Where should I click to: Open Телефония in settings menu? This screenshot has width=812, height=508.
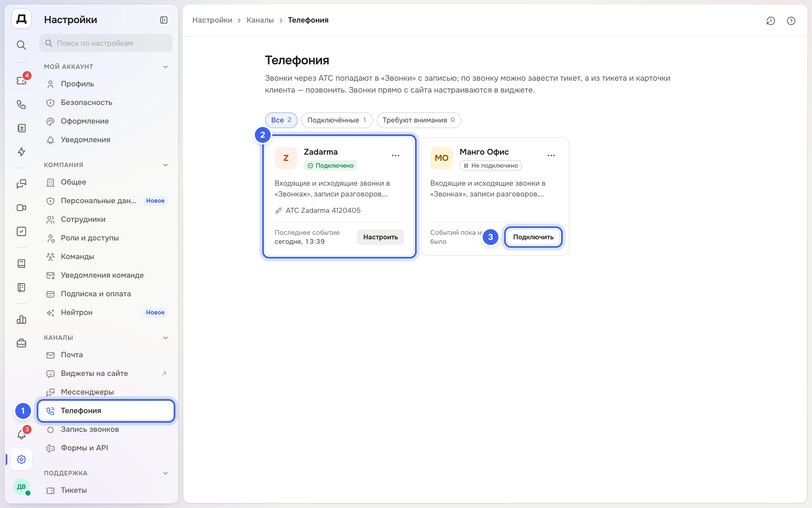(106, 411)
